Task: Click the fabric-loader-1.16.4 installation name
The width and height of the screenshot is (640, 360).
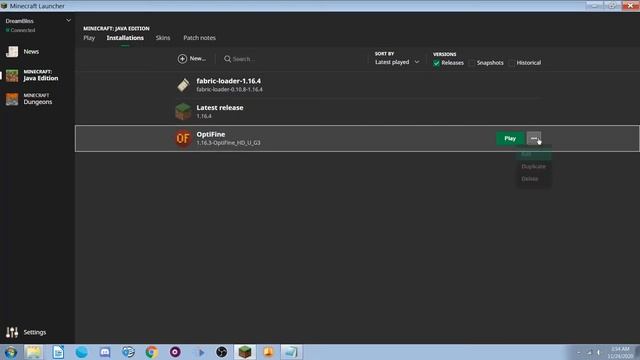Action: tap(228, 81)
